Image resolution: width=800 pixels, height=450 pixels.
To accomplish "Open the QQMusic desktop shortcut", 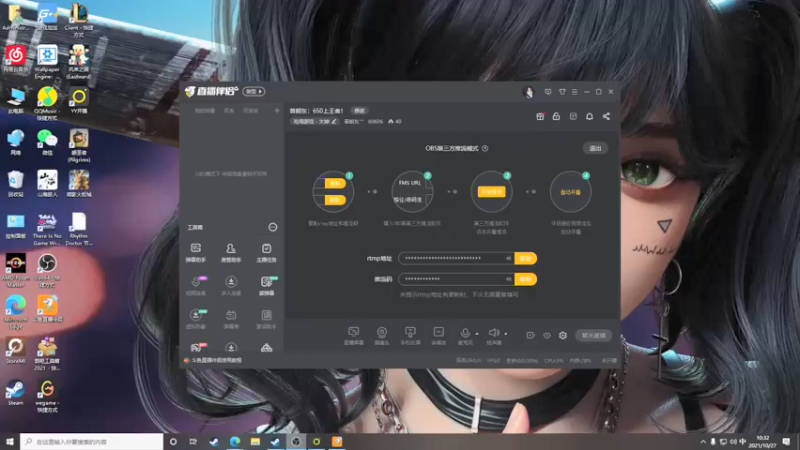I will pos(47,104).
